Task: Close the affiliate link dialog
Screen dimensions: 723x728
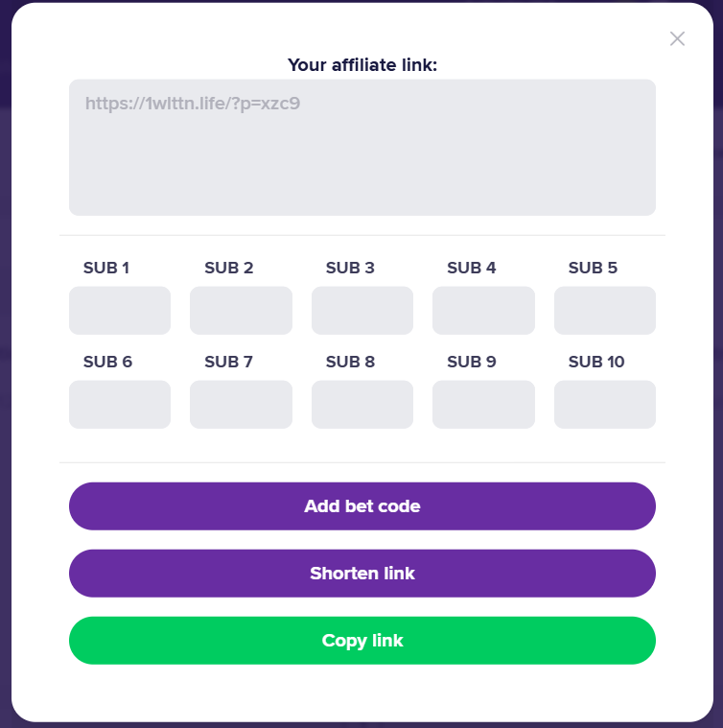Action: click(677, 38)
